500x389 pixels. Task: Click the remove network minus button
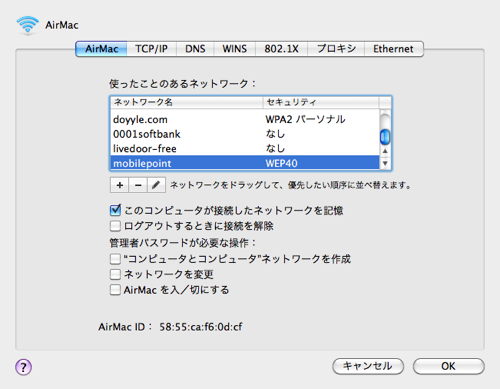point(138,185)
